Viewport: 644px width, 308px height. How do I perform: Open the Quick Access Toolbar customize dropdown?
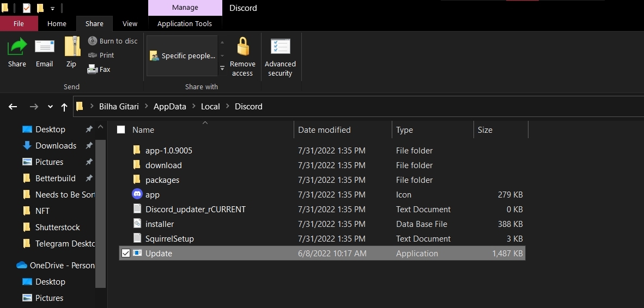(x=52, y=8)
